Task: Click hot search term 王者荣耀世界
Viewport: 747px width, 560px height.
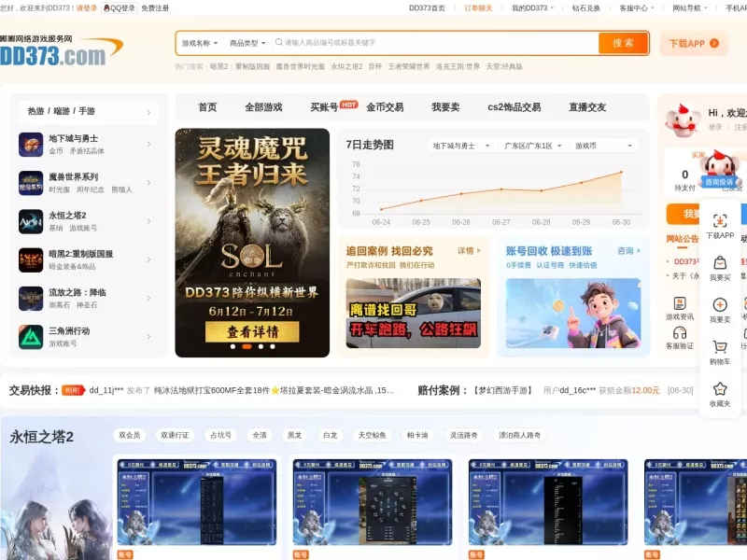Action: pyautogui.click(x=409, y=66)
